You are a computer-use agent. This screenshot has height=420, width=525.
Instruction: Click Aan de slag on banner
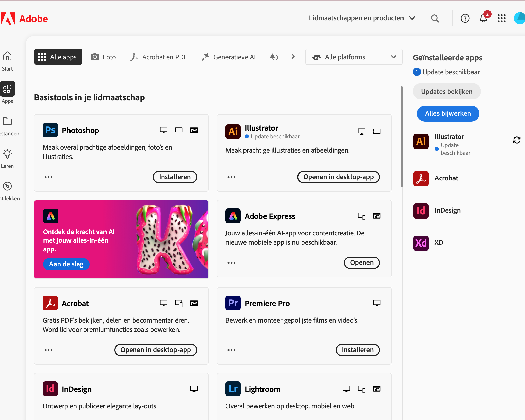(66, 264)
